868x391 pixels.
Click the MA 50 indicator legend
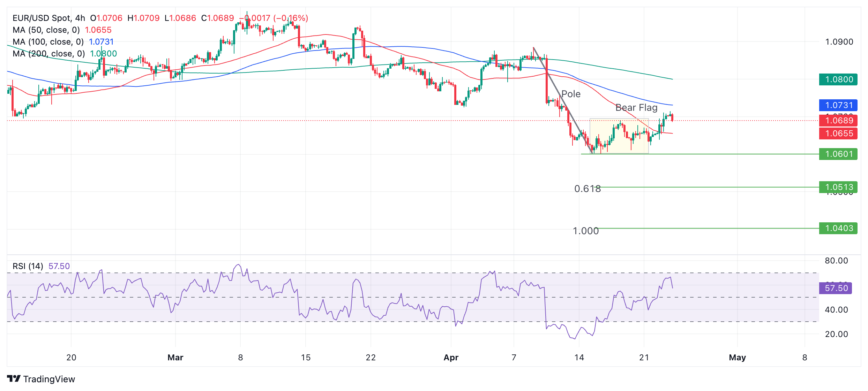point(46,30)
